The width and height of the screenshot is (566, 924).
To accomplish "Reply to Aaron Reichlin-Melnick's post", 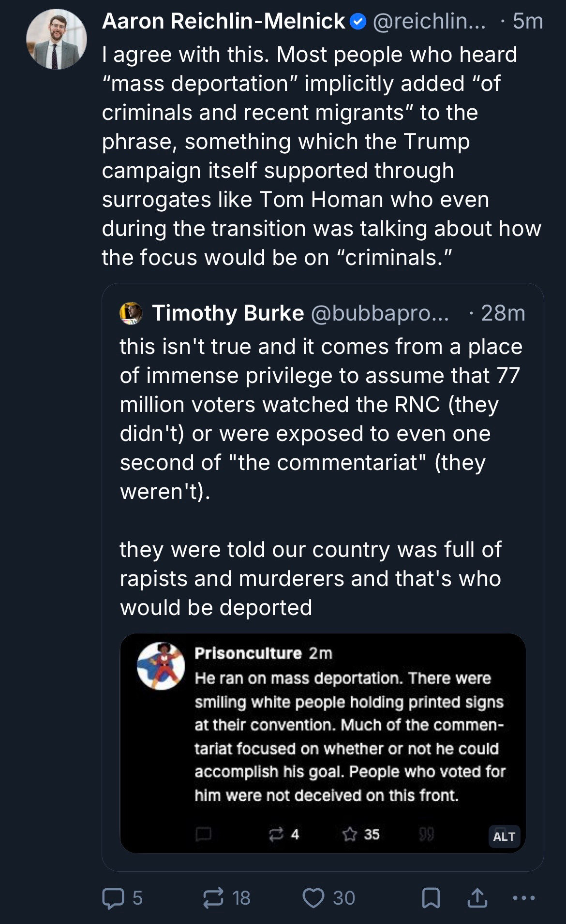I will tap(114, 898).
